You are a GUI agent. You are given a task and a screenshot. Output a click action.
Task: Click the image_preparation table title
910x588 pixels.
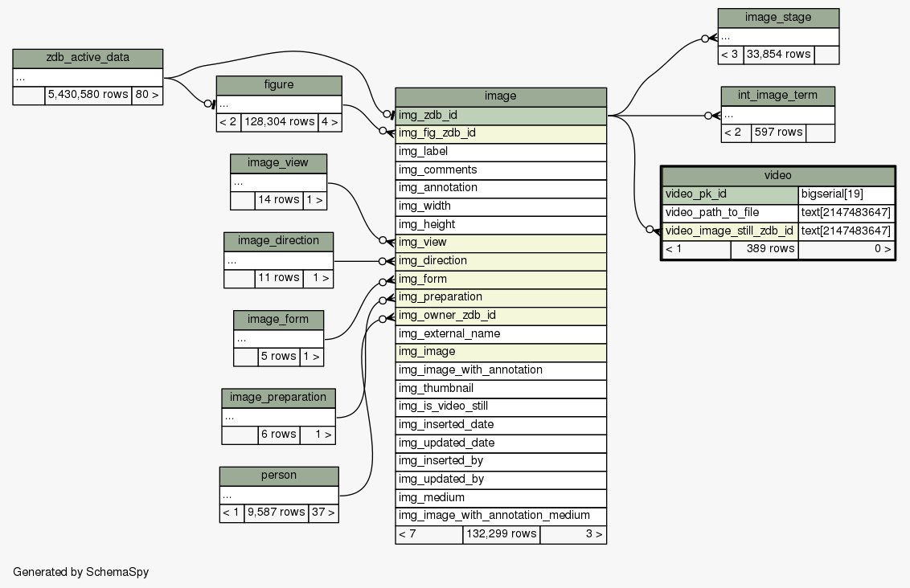tap(278, 398)
